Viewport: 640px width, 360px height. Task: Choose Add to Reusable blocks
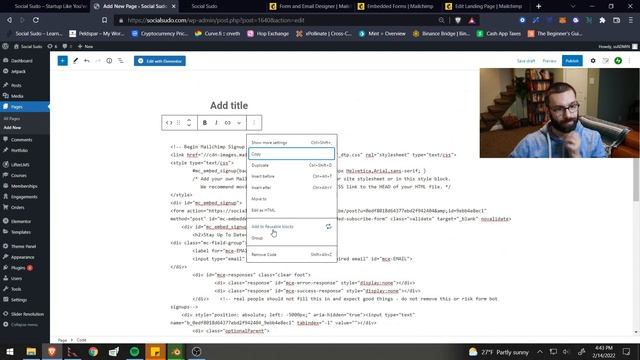291,227
